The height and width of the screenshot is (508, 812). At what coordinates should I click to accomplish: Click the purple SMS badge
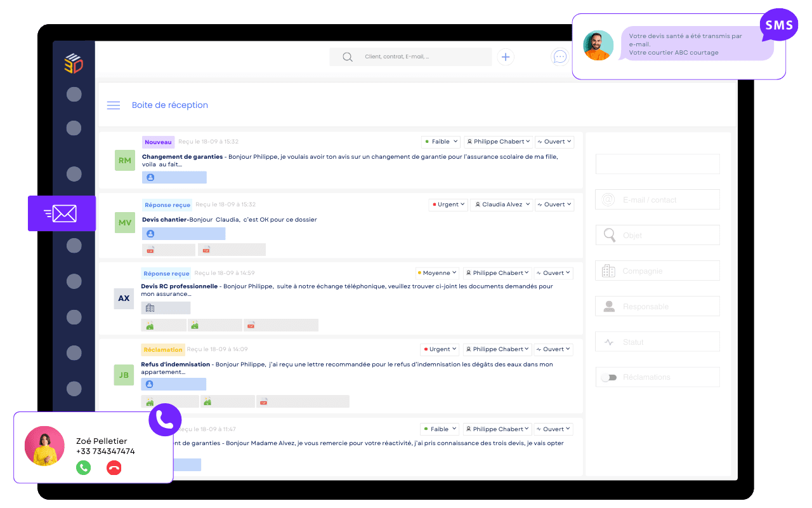pyautogui.click(x=779, y=25)
